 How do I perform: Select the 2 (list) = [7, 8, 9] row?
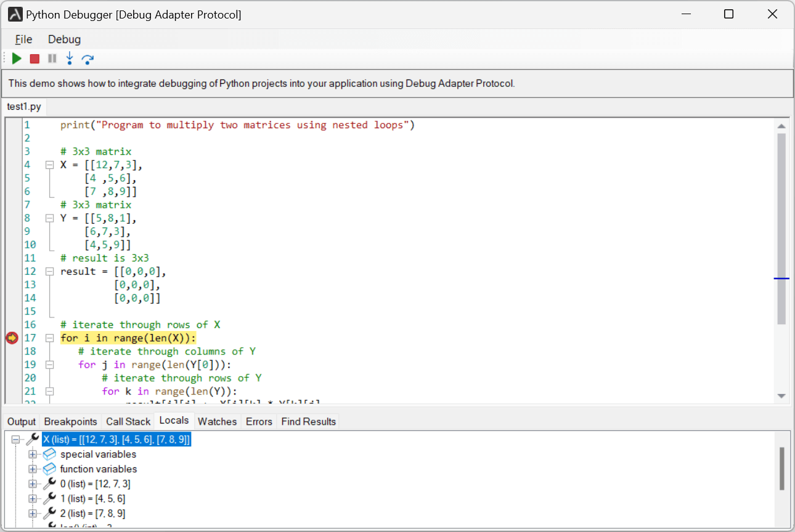click(x=92, y=514)
